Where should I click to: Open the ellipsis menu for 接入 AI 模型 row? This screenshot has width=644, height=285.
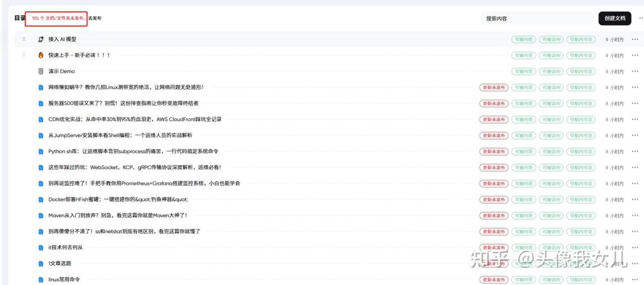635,39
